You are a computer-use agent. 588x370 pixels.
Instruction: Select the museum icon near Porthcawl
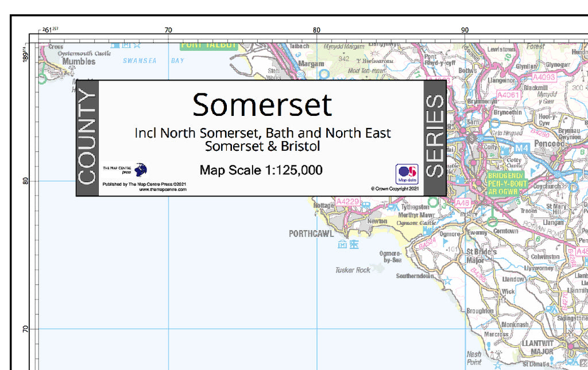click(x=342, y=244)
